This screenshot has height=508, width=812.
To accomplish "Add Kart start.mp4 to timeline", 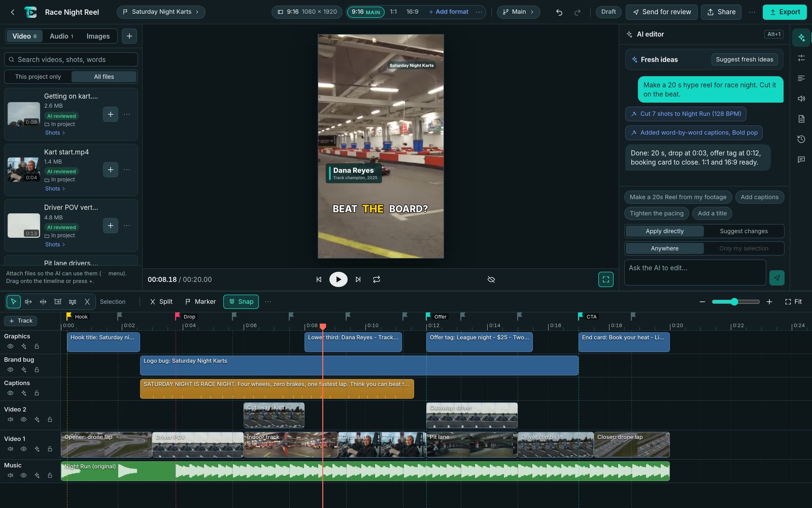I will coord(111,170).
